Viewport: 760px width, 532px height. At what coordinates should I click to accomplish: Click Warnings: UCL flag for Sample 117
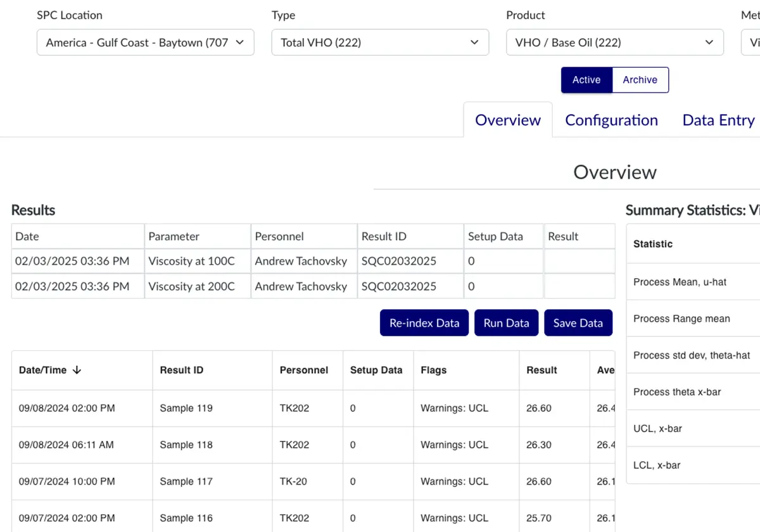coord(455,482)
